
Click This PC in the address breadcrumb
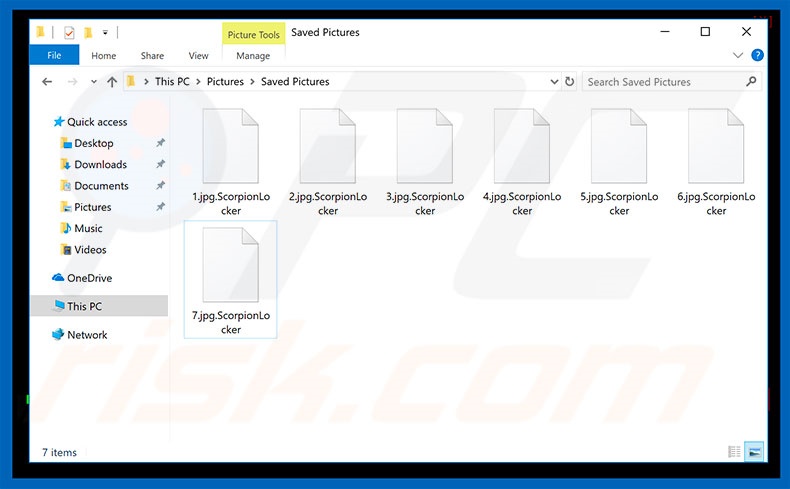[x=172, y=82]
